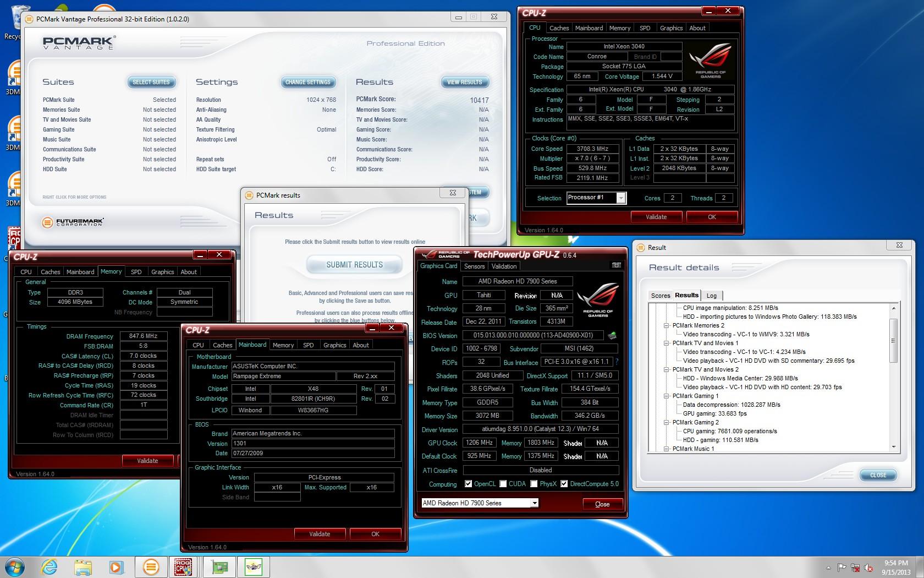Click the Result window title icon
The width and height of the screenshot is (924, 578).
641,248
